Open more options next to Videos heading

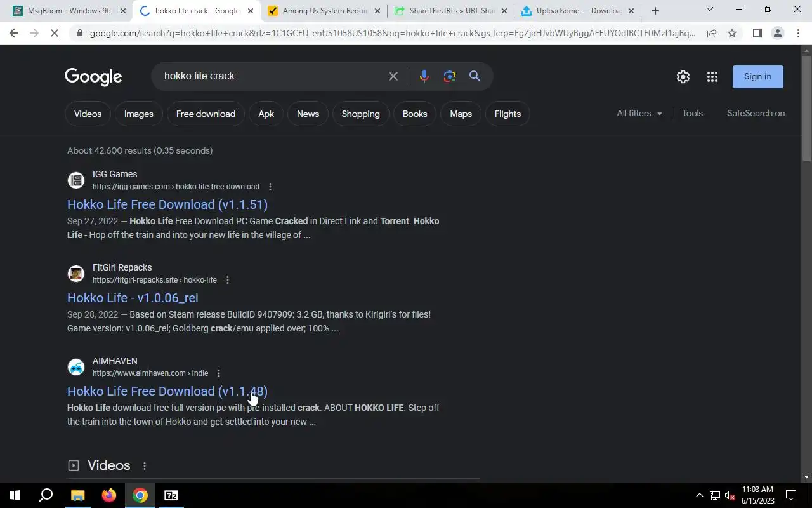point(145,466)
